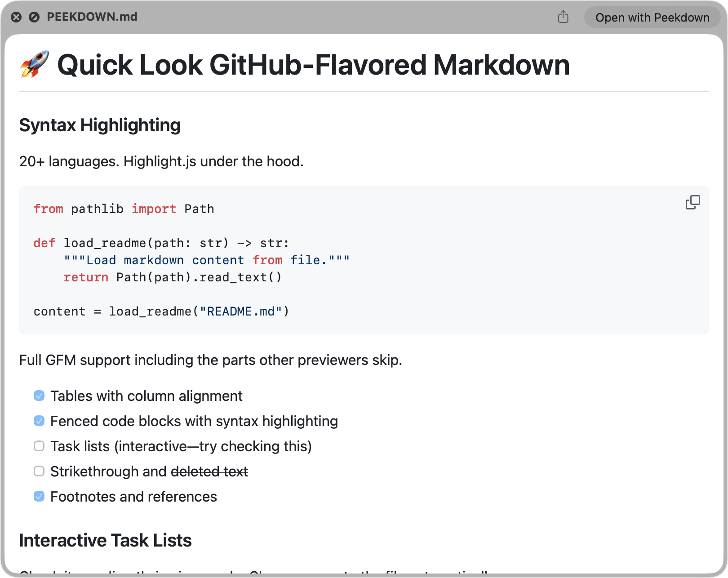Close the Quick Look preview window
Viewport: 728px width, 578px height.
(16, 17)
